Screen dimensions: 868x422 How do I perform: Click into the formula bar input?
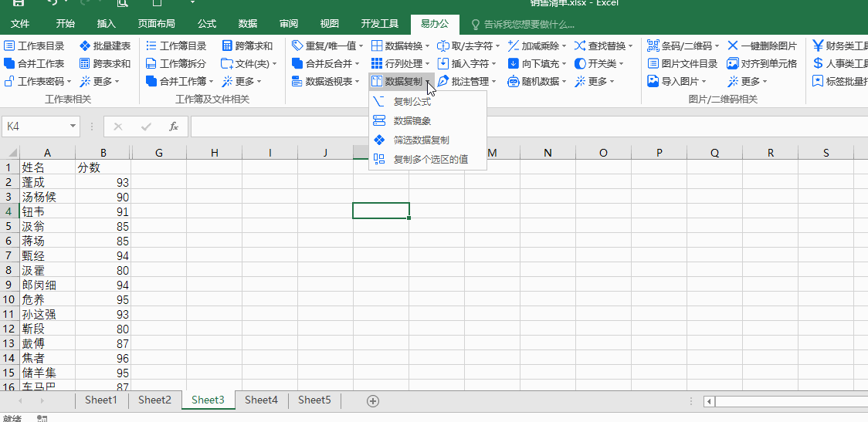tap(529, 127)
